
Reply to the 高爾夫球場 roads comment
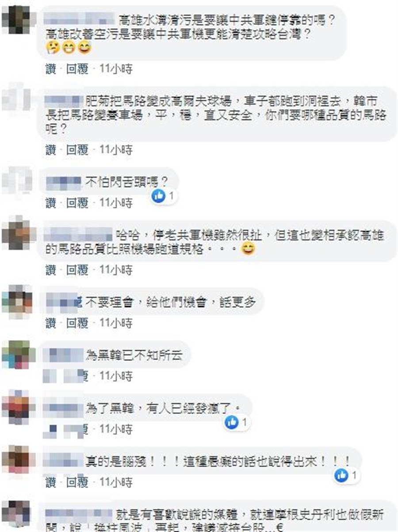point(77,149)
